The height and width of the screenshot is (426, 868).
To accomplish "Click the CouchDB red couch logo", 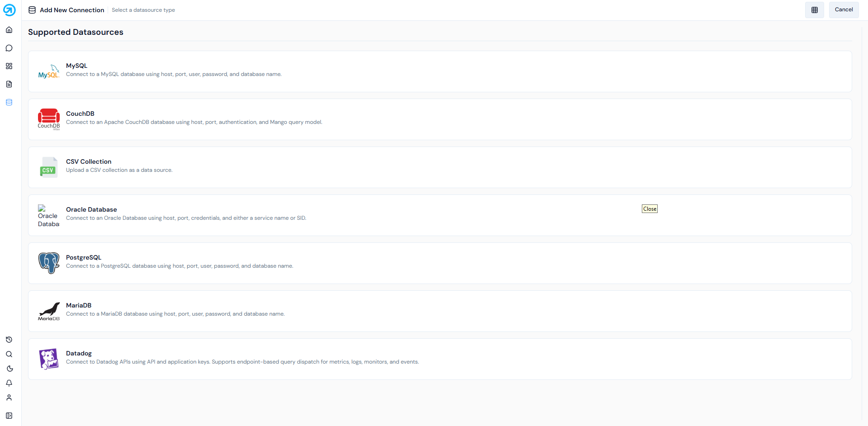I will point(49,119).
